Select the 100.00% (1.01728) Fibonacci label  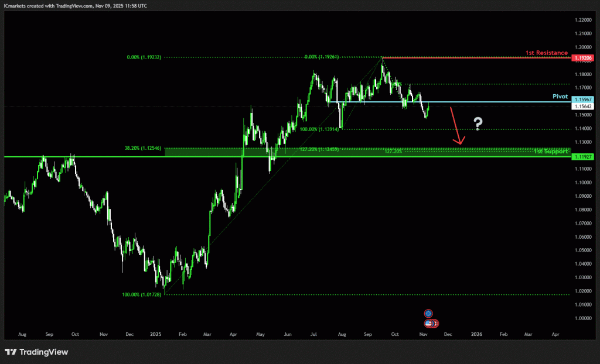pyautogui.click(x=142, y=295)
